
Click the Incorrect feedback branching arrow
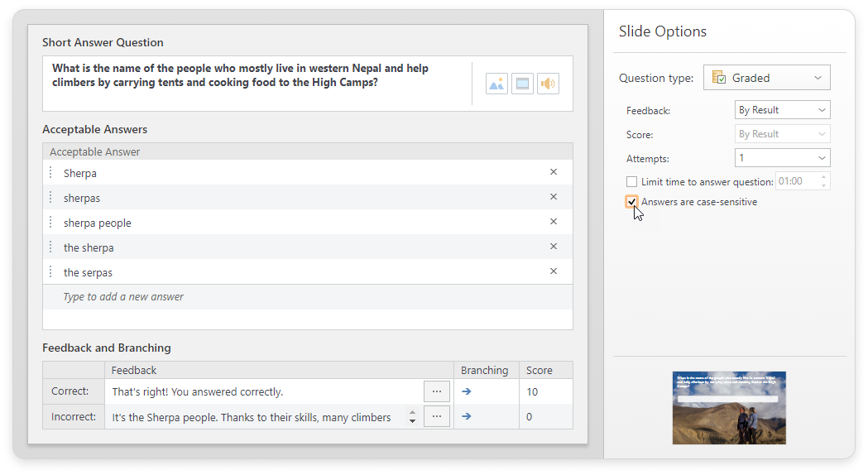[x=467, y=416]
